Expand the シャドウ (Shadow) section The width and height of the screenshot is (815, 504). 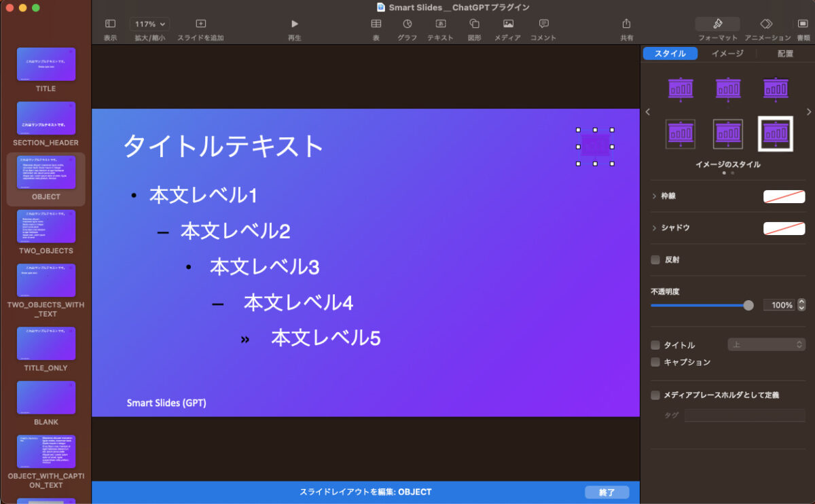(654, 228)
